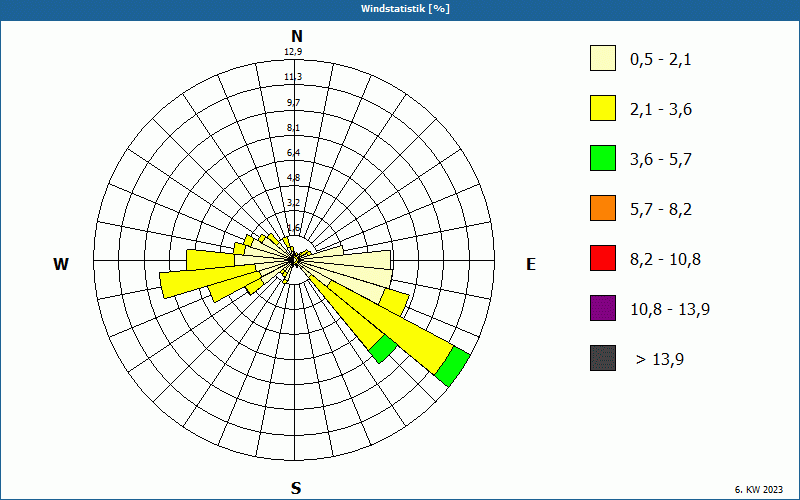Click the '3,2' radial axis value
The height and width of the screenshot is (500, 800).
293,203
